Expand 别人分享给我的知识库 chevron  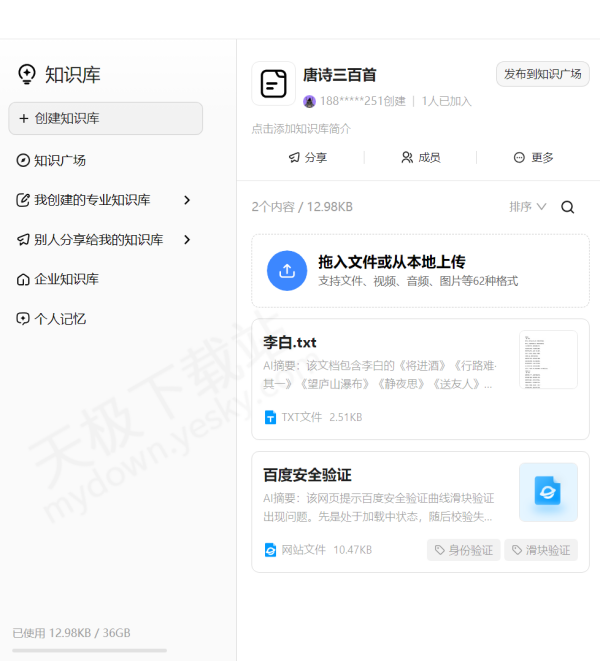[x=187, y=240]
